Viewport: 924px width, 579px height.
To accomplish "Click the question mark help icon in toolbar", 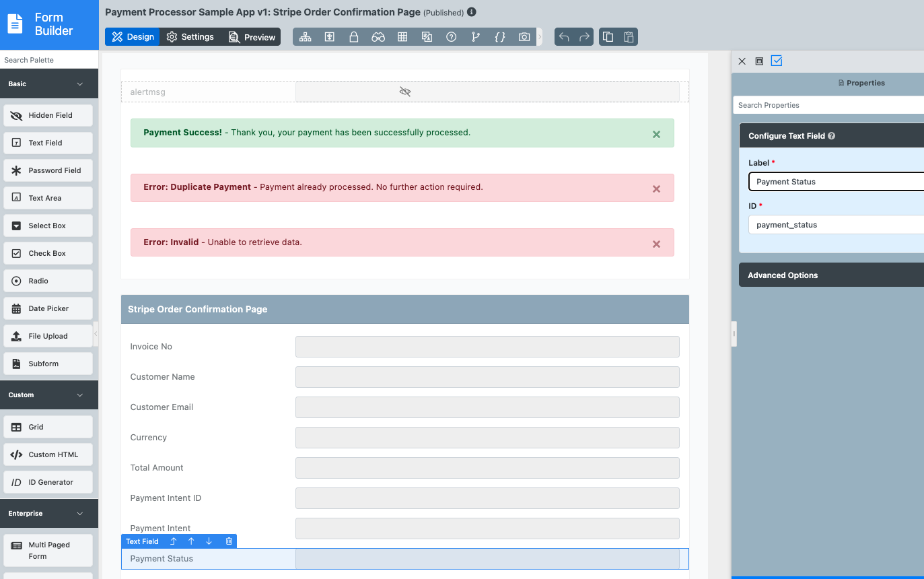I will pos(452,37).
